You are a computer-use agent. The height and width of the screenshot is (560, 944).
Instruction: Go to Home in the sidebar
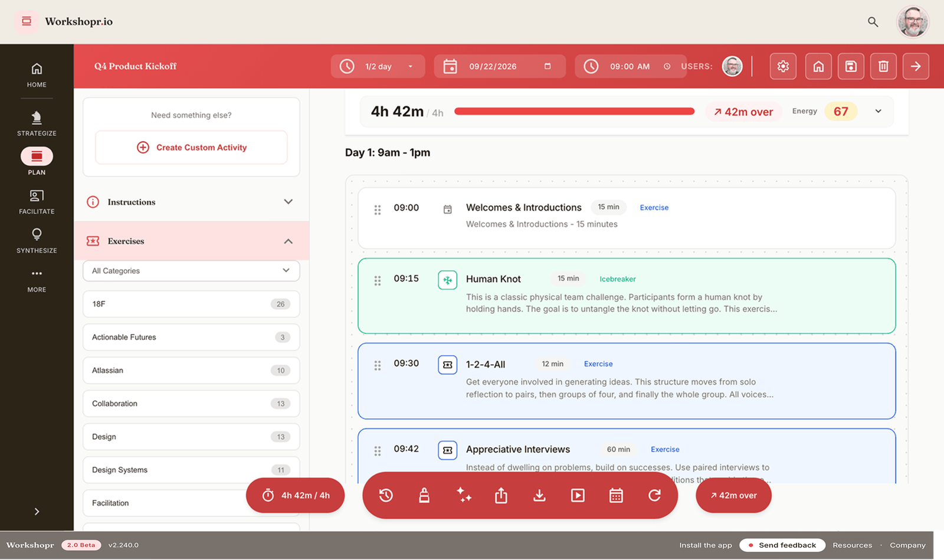tap(37, 75)
